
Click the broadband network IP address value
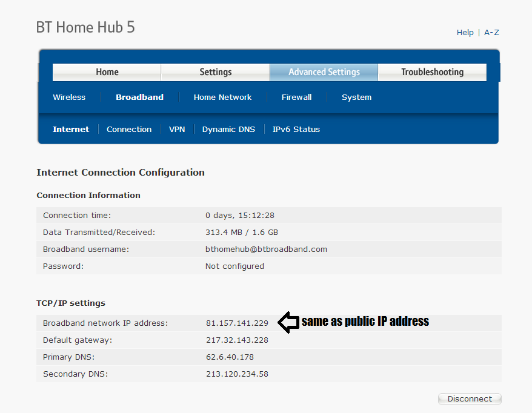(237, 323)
